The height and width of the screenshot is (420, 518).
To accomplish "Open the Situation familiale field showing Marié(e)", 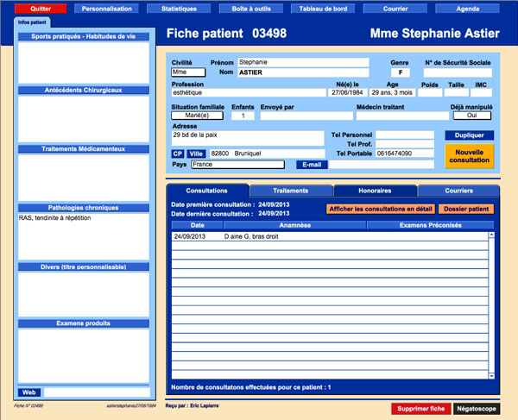I will coord(199,116).
